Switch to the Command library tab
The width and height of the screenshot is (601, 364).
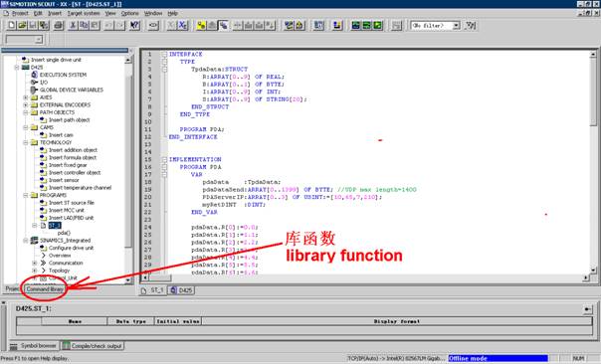[x=45, y=288]
